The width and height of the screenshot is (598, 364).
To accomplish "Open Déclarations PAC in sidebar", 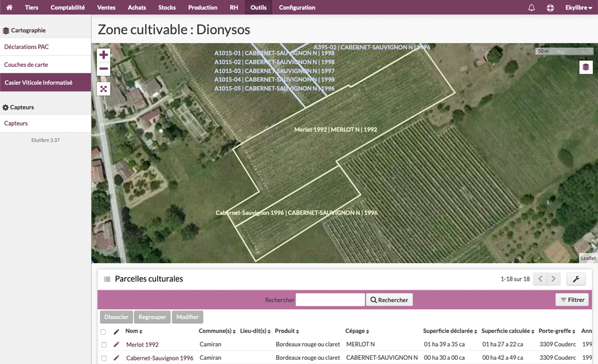I will tap(45, 47).
